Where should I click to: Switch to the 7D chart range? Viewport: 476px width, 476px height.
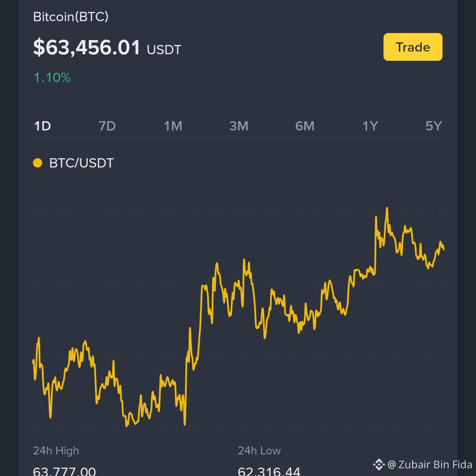[107, 126]
